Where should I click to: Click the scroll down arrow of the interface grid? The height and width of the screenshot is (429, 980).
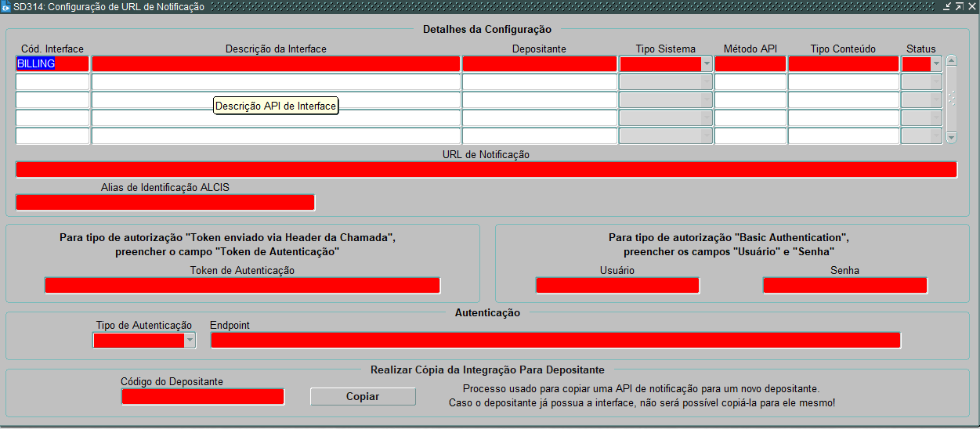pyautogui.click(x=951, y=138)
